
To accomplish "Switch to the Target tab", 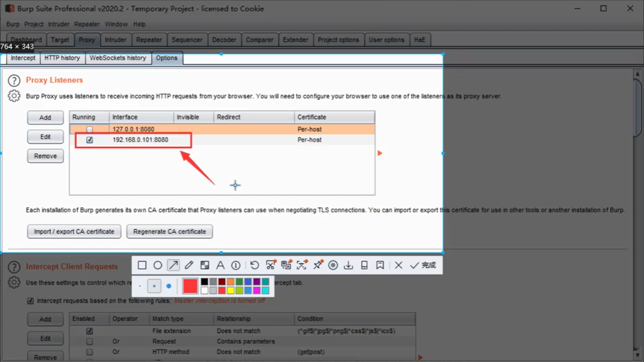I will click(60, 40).
